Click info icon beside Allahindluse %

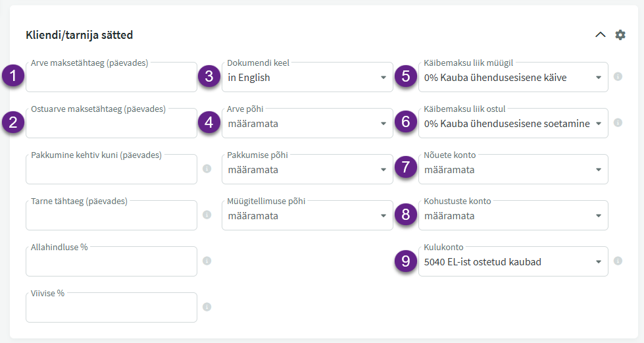(x=207, y=261)
